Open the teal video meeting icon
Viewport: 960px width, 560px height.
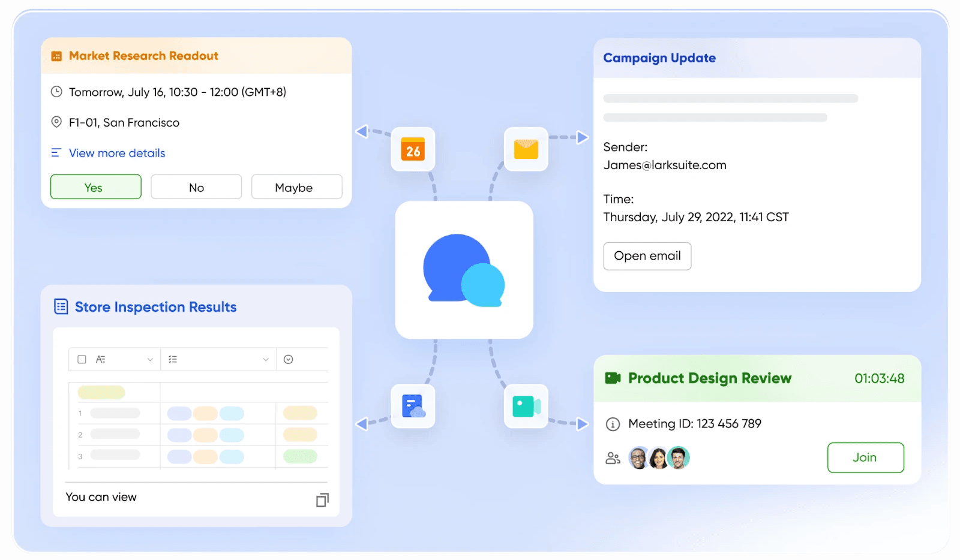point(526,406)
